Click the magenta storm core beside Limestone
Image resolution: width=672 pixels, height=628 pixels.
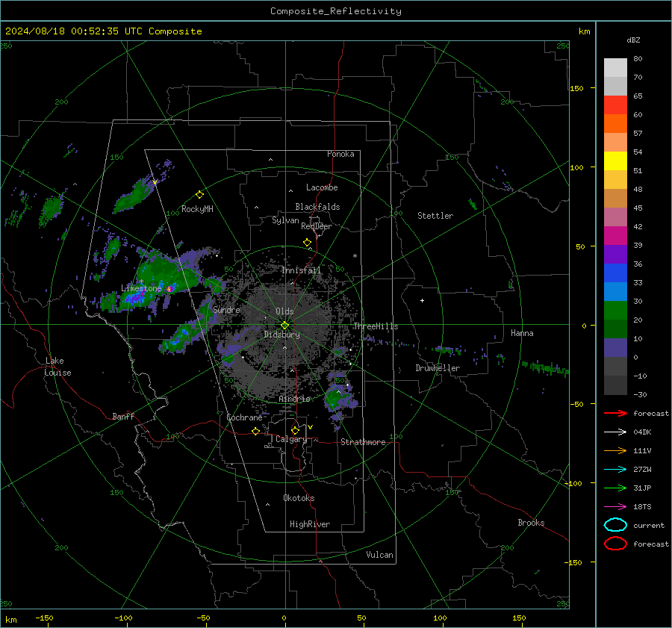(x=169, y=289)
